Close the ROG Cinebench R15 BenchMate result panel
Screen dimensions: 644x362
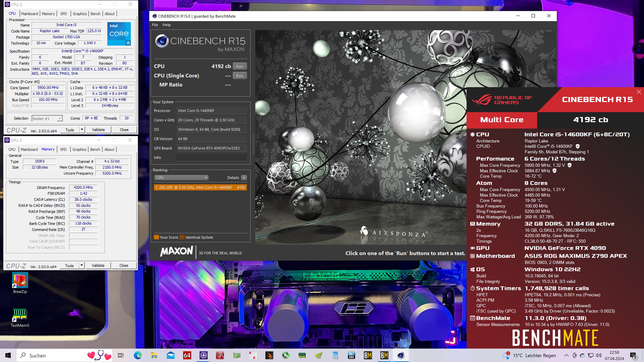pyautogui.click(x=639, y=92)
